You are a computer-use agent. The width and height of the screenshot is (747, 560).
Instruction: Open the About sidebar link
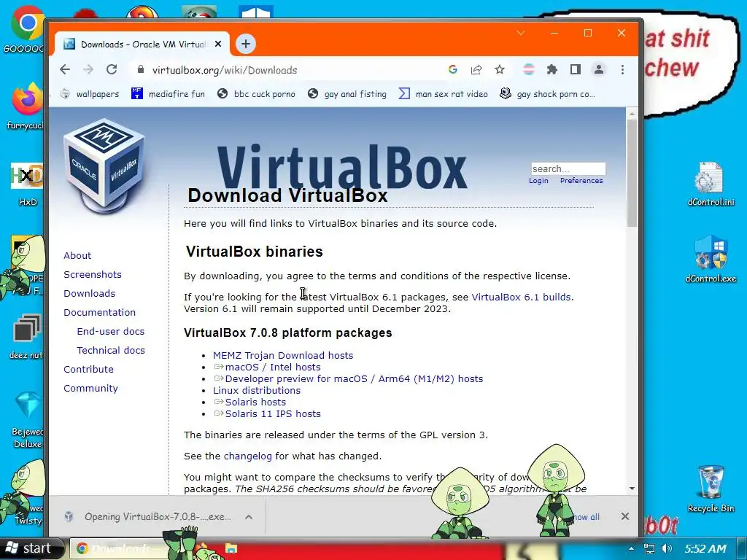coord(77,255)
